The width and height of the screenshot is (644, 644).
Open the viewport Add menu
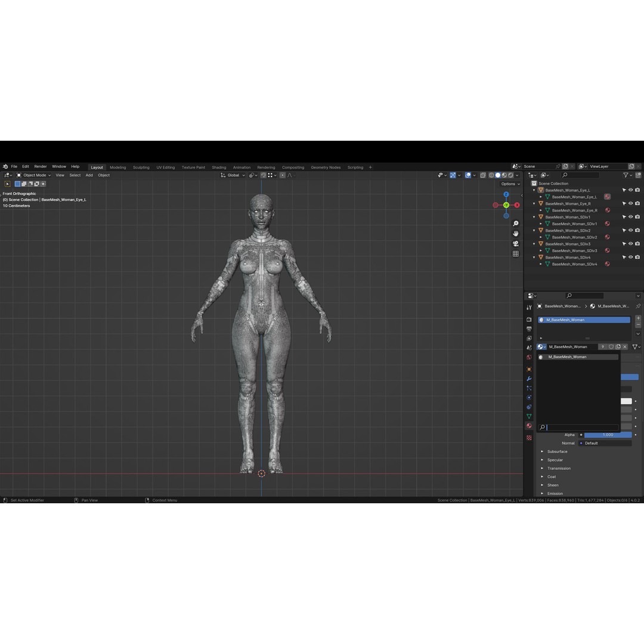[89, 175]
